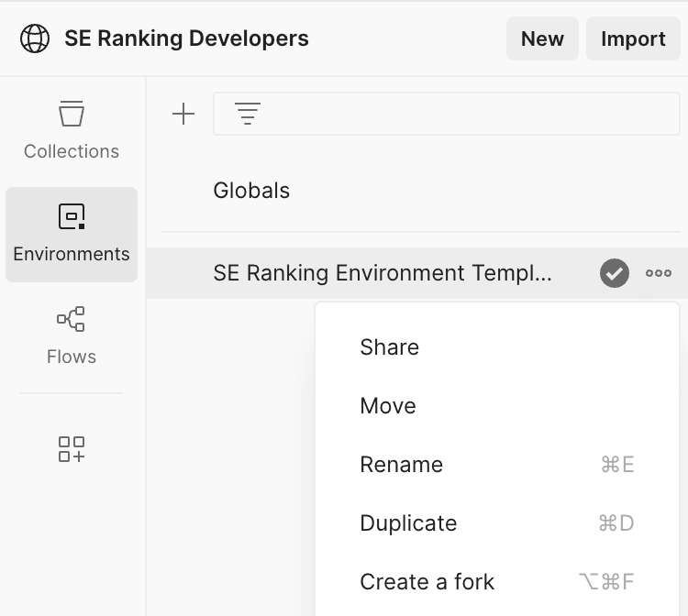Open the Flows sidebar section
Screen dimensions: 688x616
coord(72,336)
